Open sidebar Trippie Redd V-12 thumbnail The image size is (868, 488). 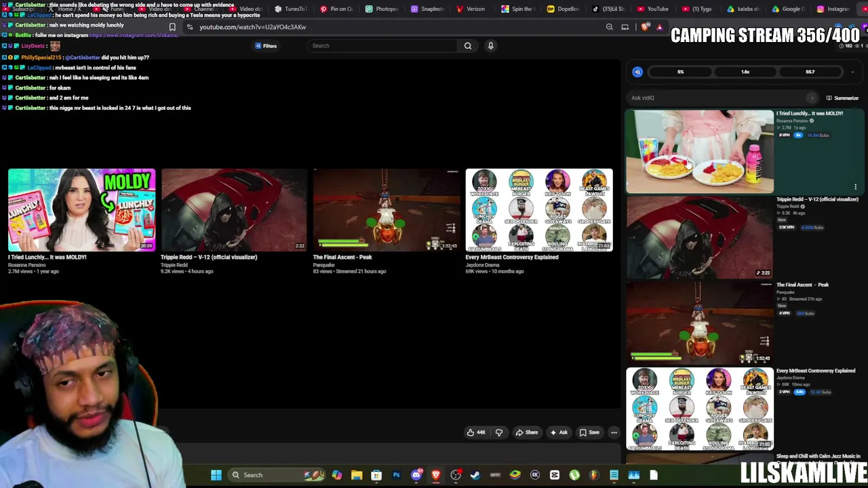pyautogui.click(x=699, y=237)
